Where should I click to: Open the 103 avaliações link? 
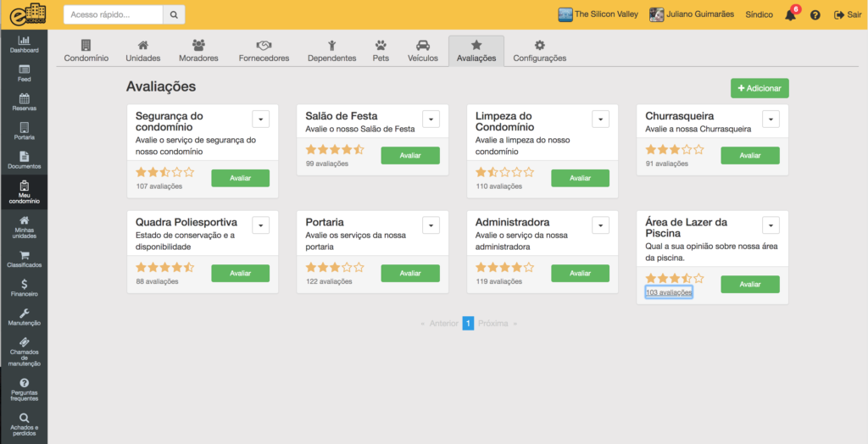(x=669, y=292)
